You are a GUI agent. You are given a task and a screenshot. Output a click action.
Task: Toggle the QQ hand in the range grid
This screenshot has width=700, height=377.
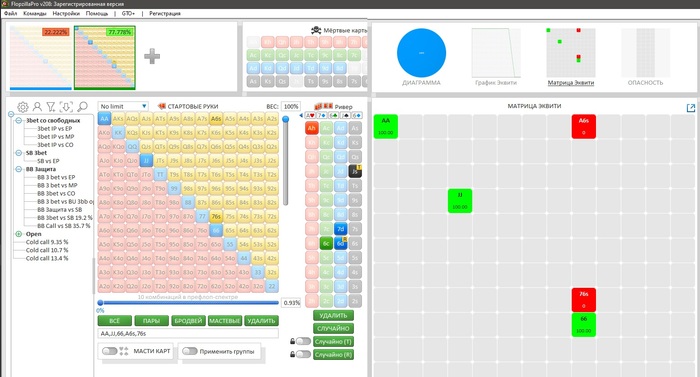click(x=132, y=147)
